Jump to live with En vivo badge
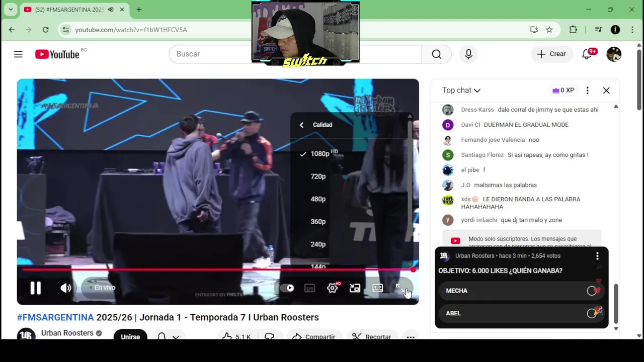 click(x=101, y=288)
